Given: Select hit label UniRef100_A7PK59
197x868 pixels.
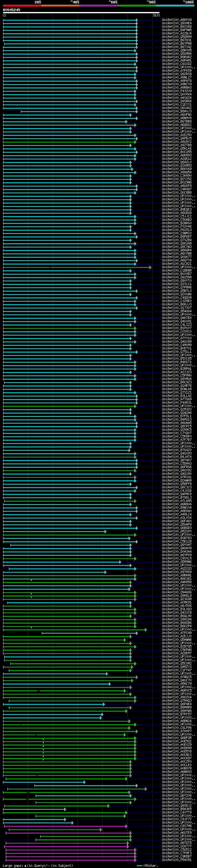Looking at the screenshot, I should 177,71.
